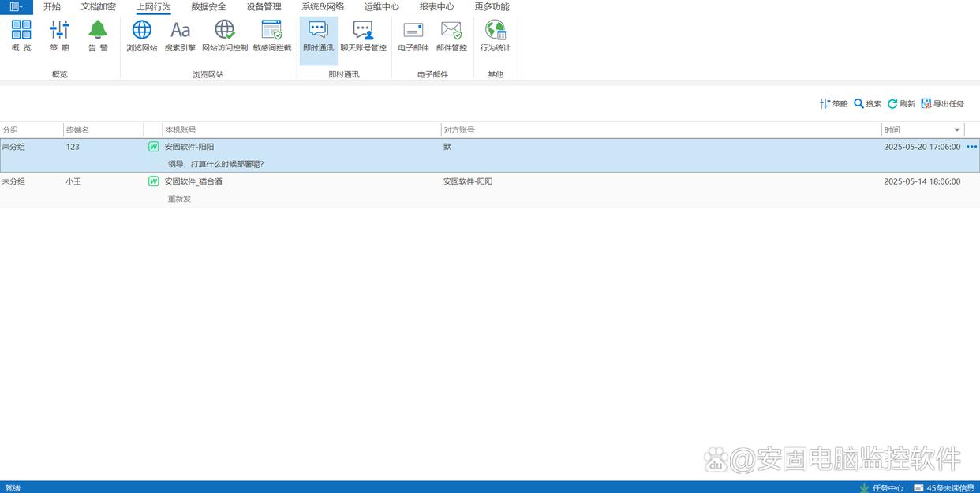
Task: Toggle sort arrow on the 时间 column
Action: pyautogui.click(x=957, y=130)
